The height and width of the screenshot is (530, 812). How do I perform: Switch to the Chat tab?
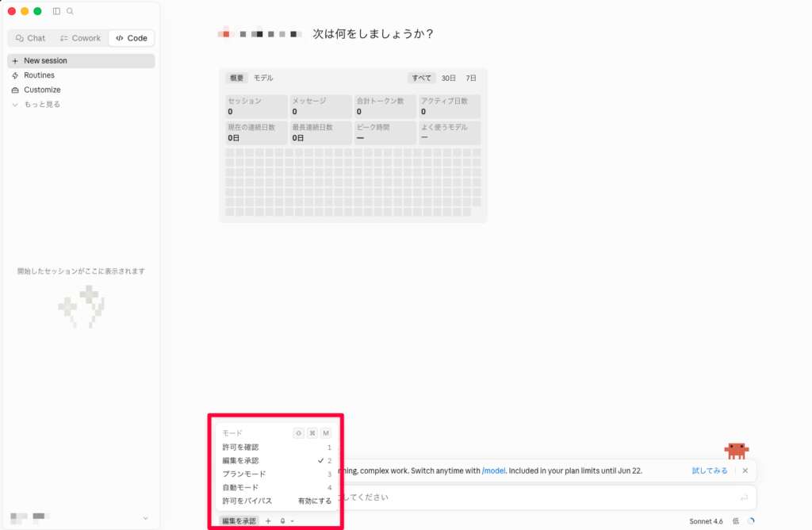click(31, 38)
